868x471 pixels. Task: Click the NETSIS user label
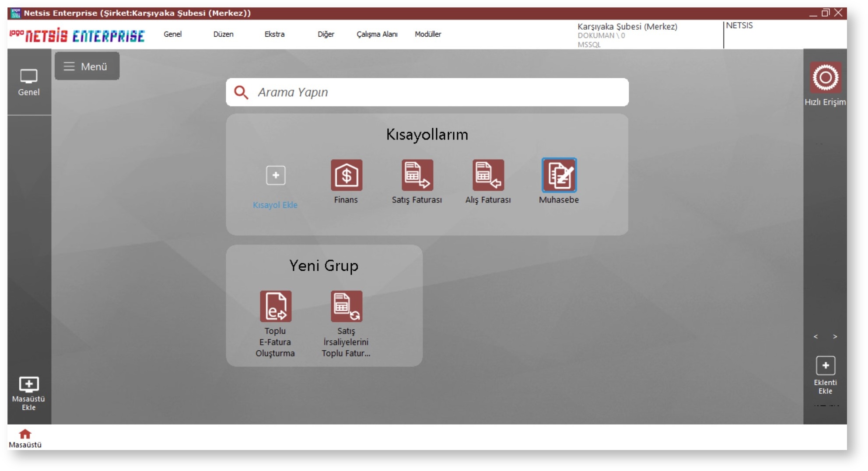pyautogui.click(x=739, y=25)
